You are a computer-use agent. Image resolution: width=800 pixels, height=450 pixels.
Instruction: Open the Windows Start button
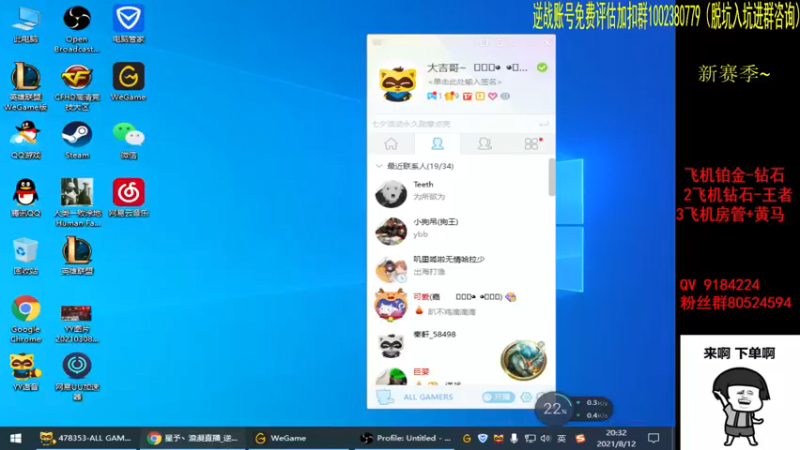(16, 438)
